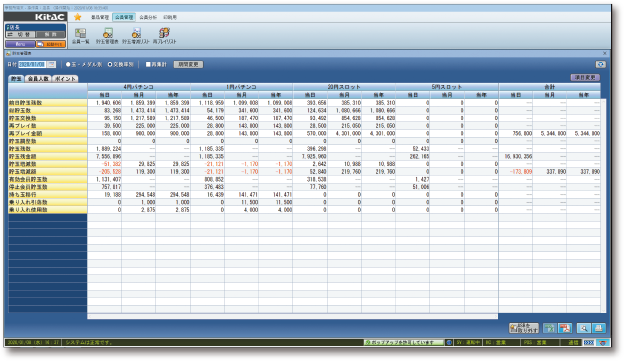Click the 通信 indicator in the status bar
Screen dimensions: 624x361
click(x=573, y=342)
